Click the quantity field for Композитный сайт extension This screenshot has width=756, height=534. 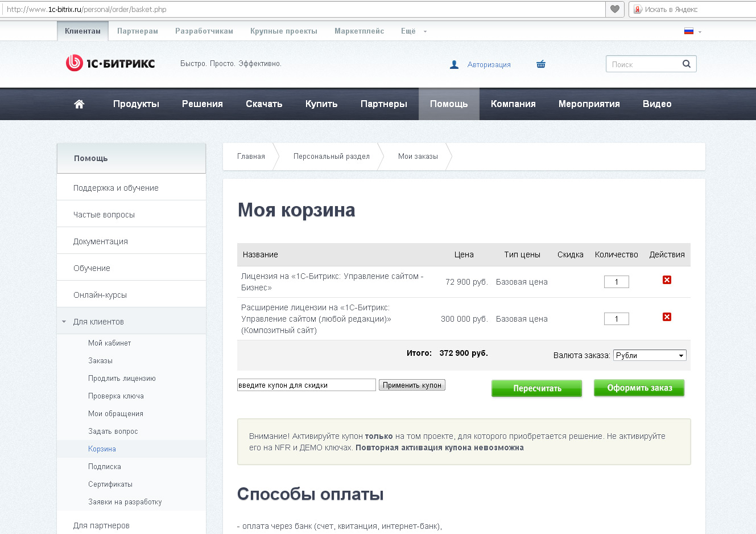pos(617,319)
